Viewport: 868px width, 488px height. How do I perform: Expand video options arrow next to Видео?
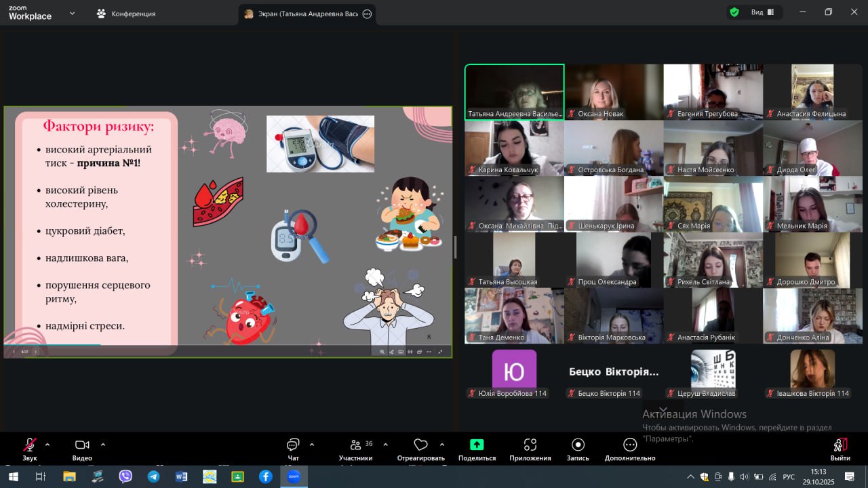click(x=103, y=445)
